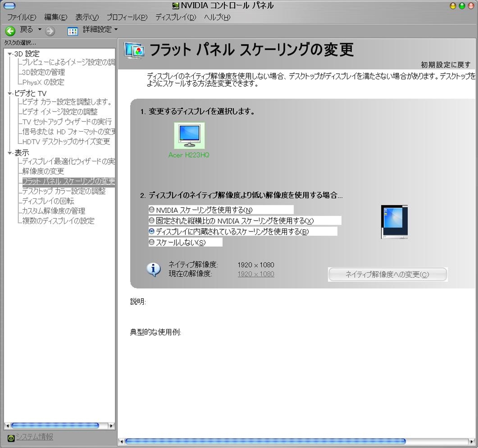Click the green maximize window button

pos(462,6)
